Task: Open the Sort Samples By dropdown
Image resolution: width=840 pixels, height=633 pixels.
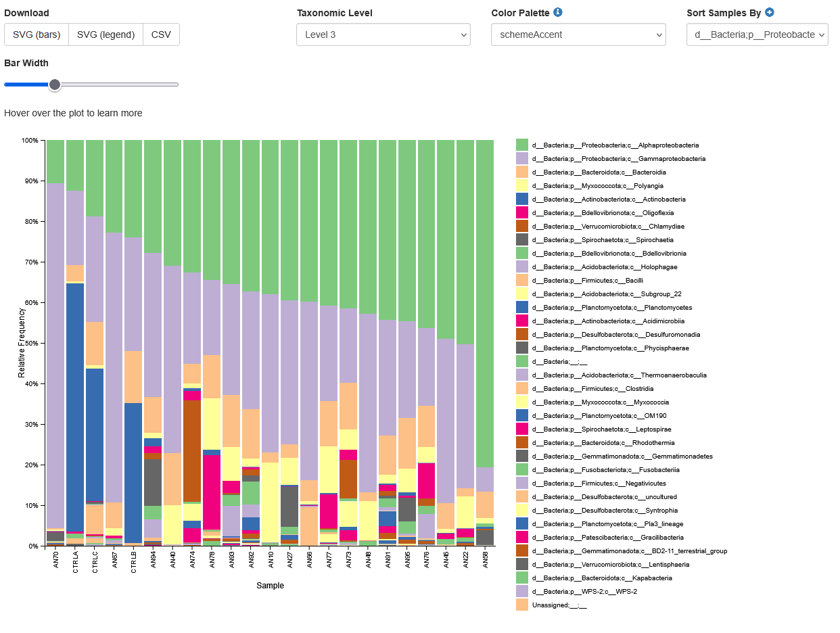Action: point(757,34)
